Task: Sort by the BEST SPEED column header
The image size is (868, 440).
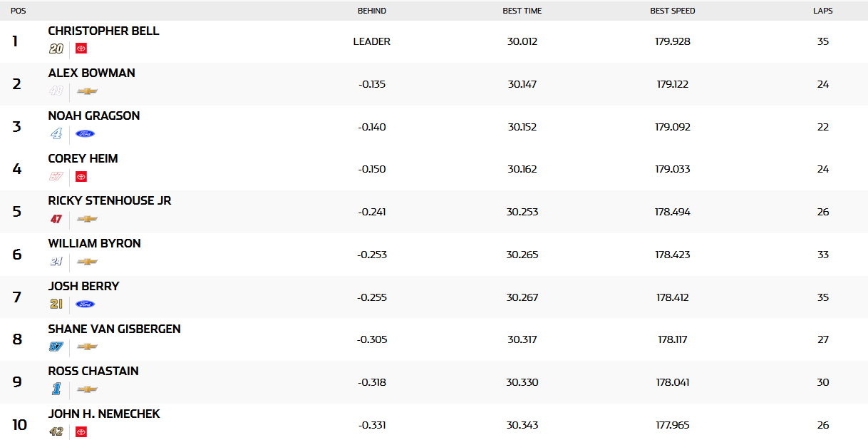Action: [672, 11]
